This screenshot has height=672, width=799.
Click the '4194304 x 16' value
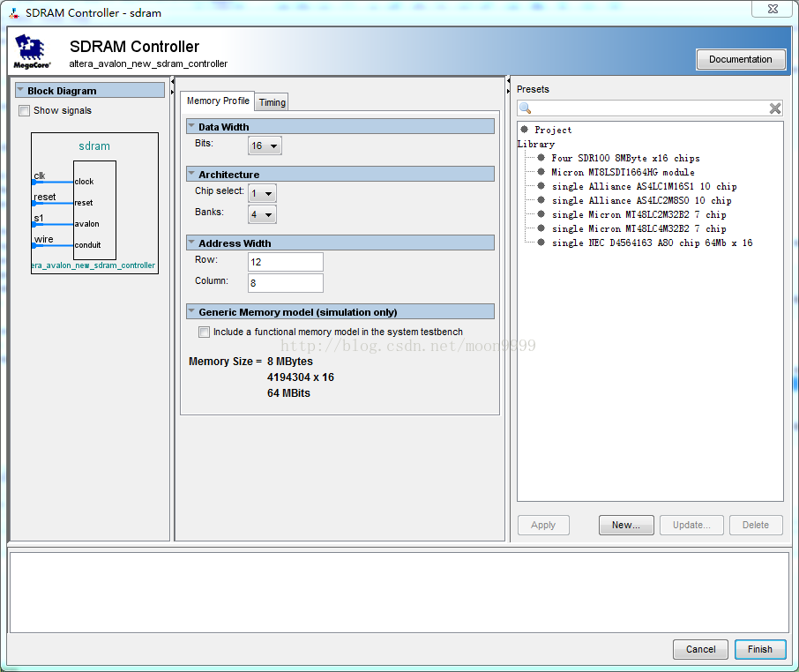[x=301, y=377]
